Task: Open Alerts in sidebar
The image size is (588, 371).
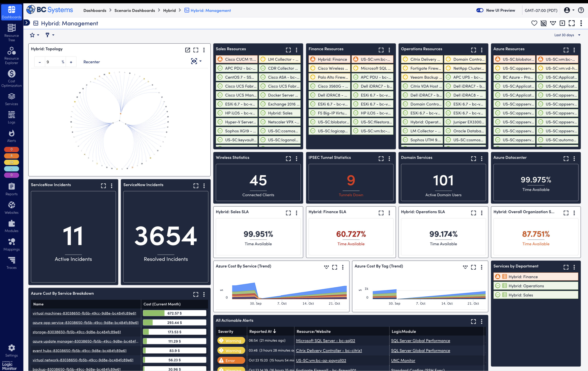Action: tap(11, 136)
